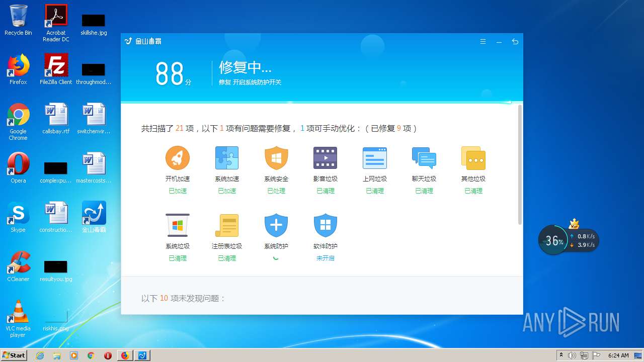The image size is (644, 362).
Task: Select the 系统防护 blue shield icon
Action: pyautogui.click(x=276, y=225)
